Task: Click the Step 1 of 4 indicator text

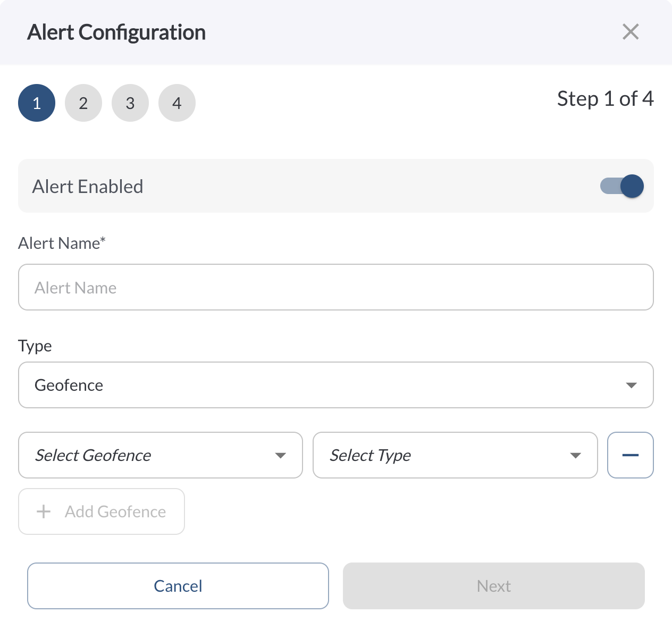Action: click(x=605, y=99)
